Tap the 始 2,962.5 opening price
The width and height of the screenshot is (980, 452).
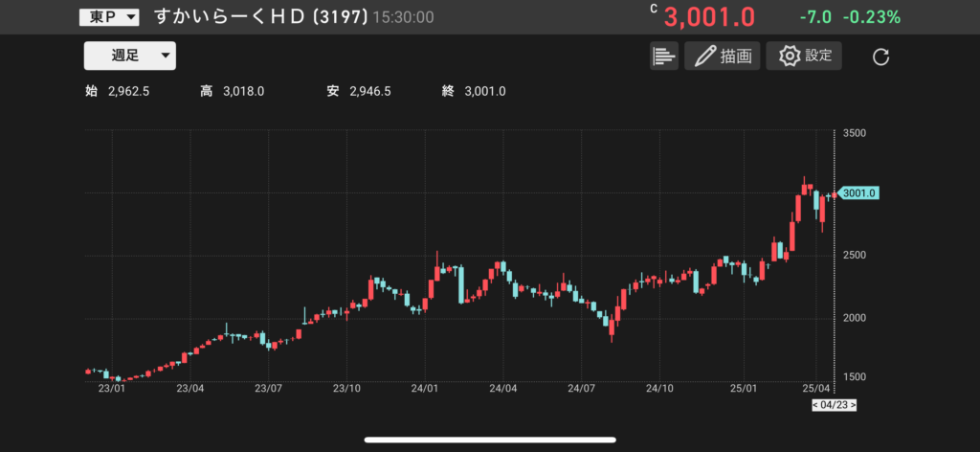[117, 91]
